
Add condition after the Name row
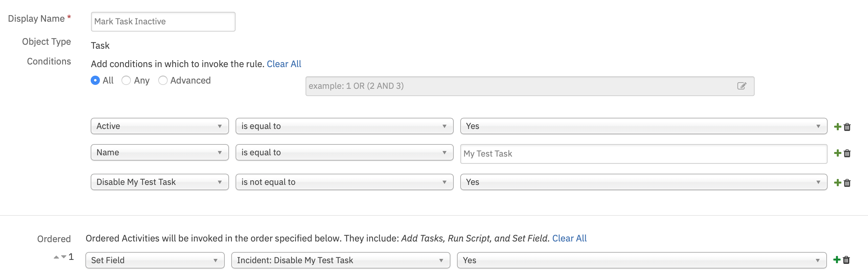837,153
